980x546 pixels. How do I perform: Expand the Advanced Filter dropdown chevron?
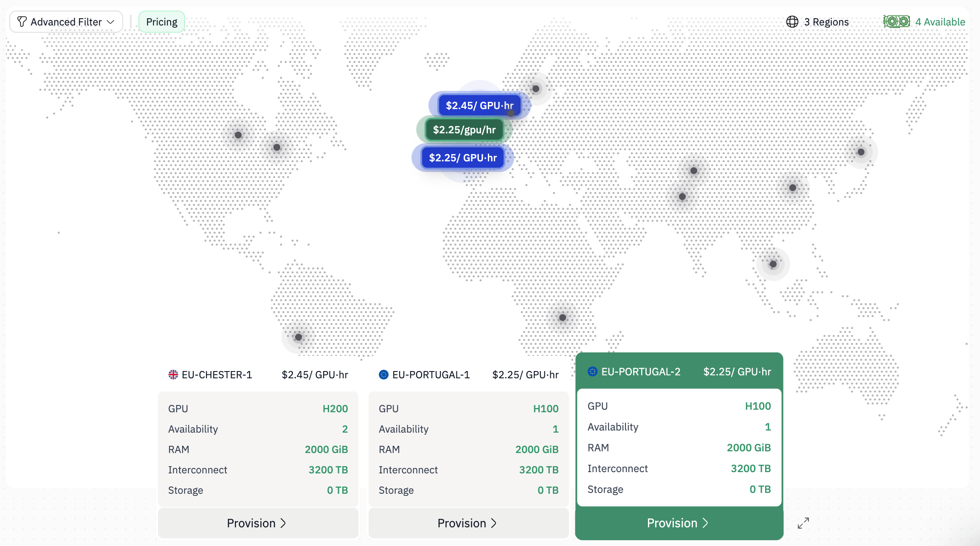pos(111,22)
